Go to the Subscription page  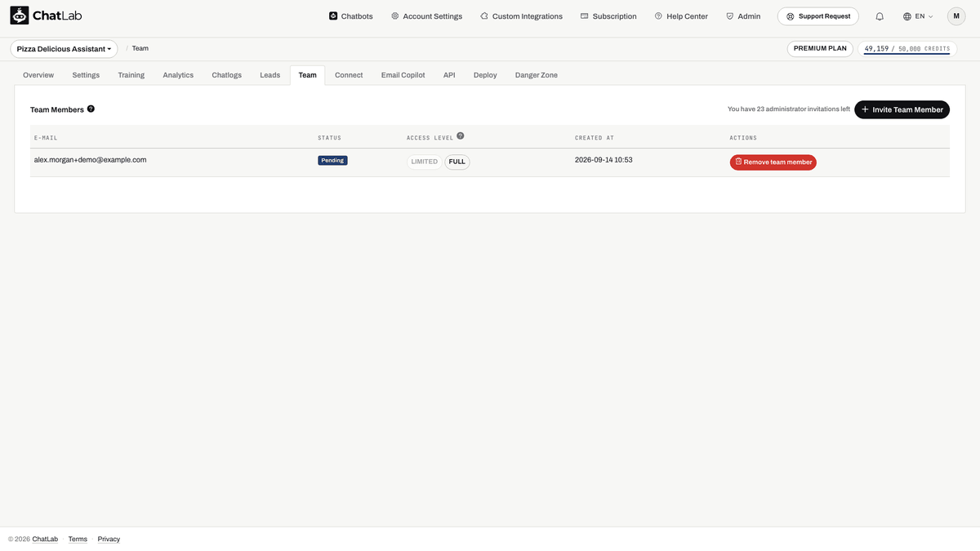608,16
